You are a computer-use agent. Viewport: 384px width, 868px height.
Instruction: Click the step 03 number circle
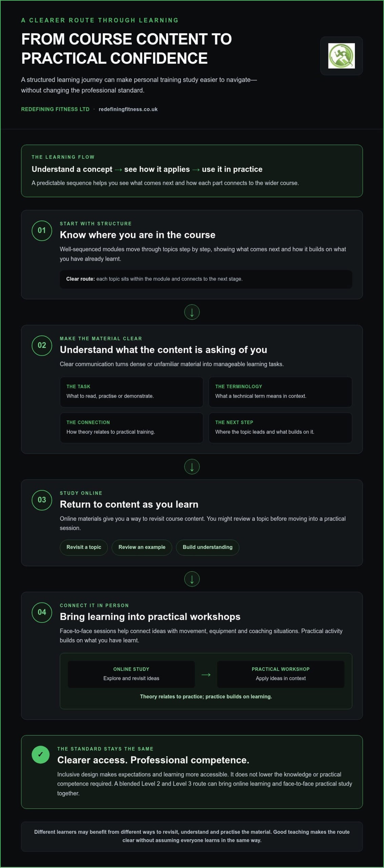pyautogui.click(x=42, y=500)
